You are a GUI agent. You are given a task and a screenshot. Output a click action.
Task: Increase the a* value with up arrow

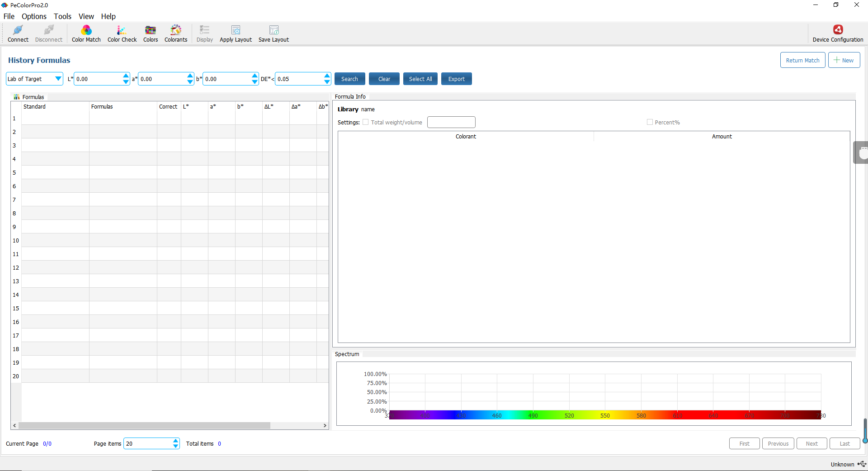(190, 76)
